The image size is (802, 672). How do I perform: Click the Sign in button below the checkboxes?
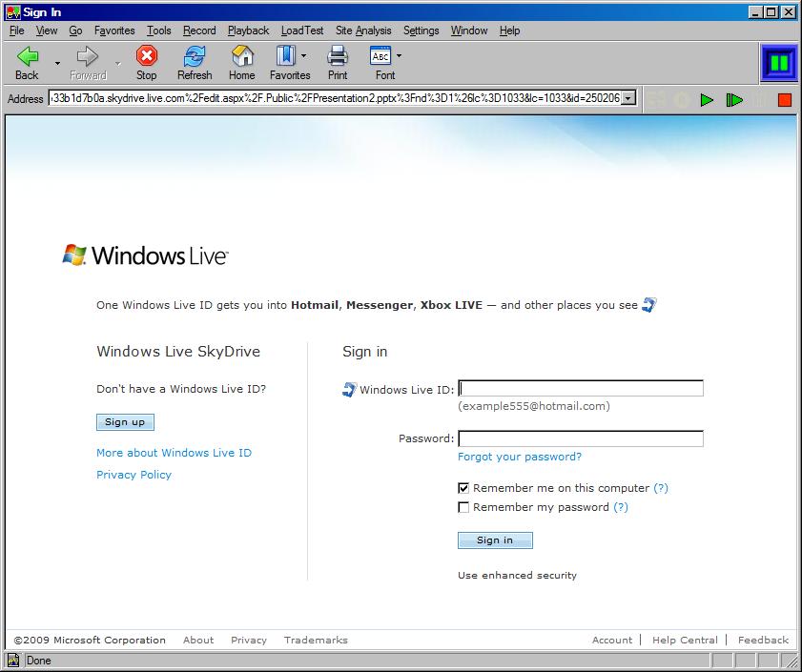pyautogui.click(x=495, y=540)
